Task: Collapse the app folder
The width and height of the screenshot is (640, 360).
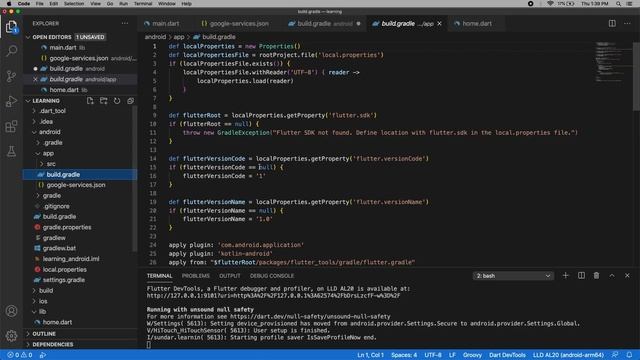Action: coord(48,153)
